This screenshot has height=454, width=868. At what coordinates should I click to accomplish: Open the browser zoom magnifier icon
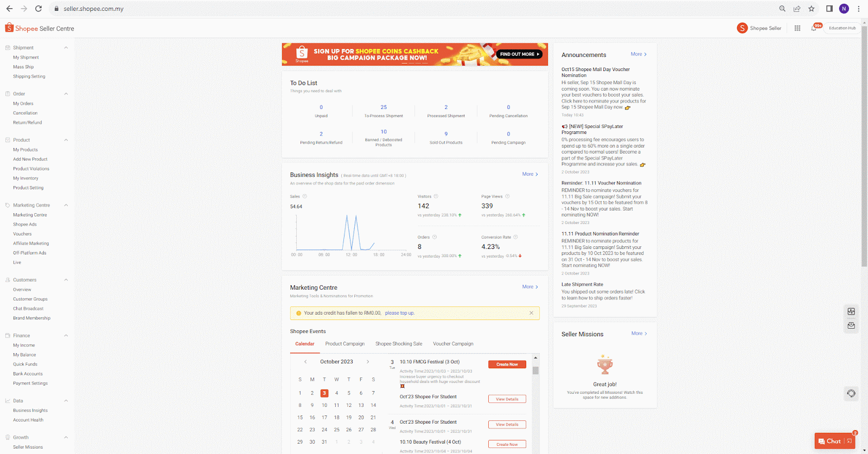[782, 9]
